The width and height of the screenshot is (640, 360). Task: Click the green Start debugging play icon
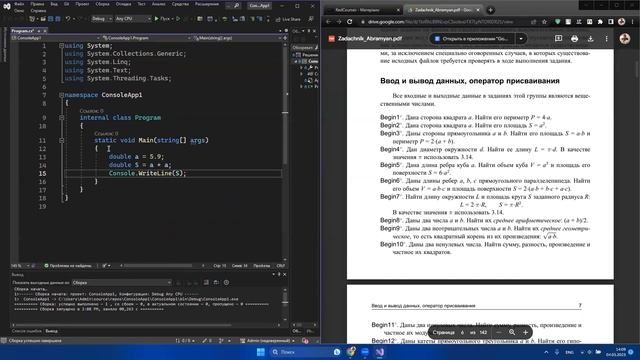pos(156,19)
